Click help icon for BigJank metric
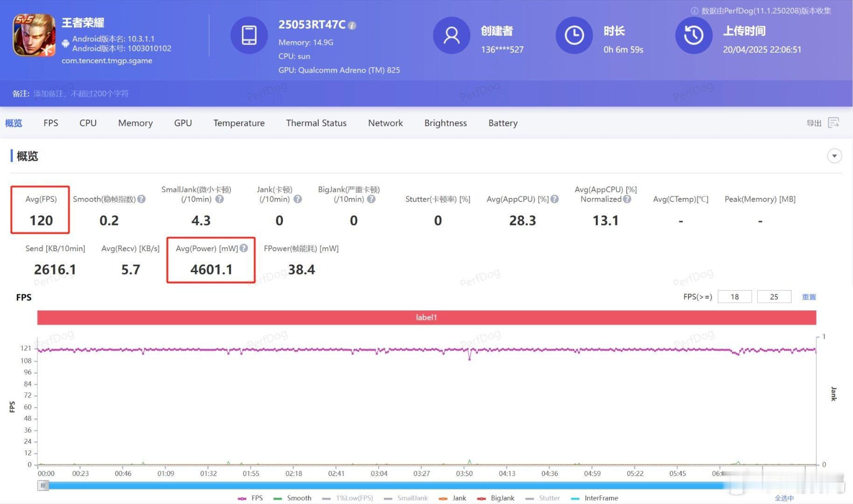This screenshot has height=504, width=853. click(x=371, y=199)
